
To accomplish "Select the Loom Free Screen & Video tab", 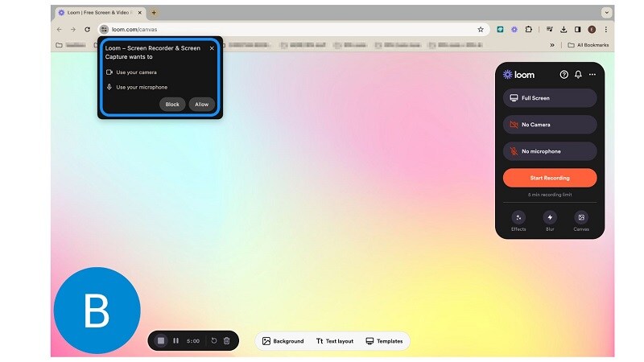I will coord(100,13).
